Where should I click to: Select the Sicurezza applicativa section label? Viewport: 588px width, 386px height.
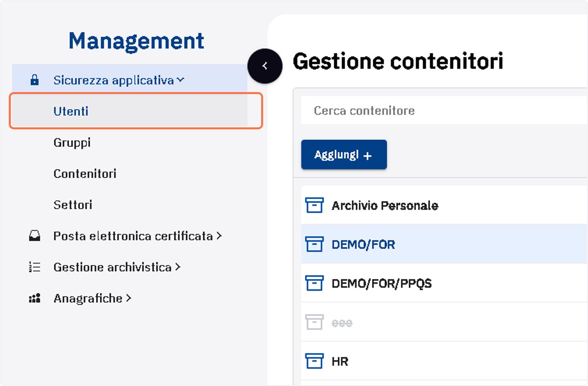(x=114, y=80)
